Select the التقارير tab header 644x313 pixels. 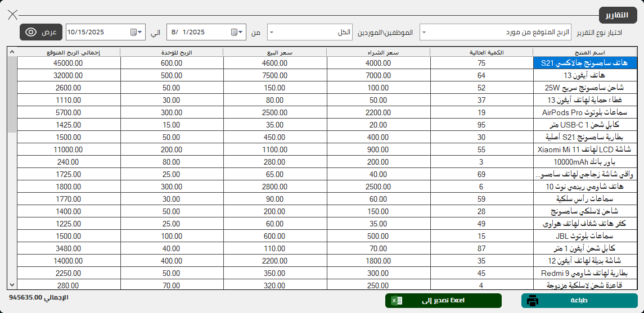[618, 15]
